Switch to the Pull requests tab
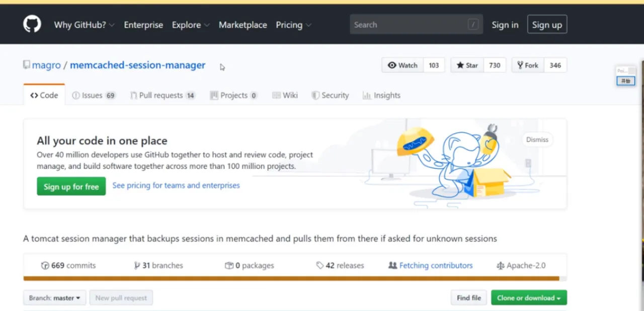Screen dimensions: 644x311 (x=163, y=95)
